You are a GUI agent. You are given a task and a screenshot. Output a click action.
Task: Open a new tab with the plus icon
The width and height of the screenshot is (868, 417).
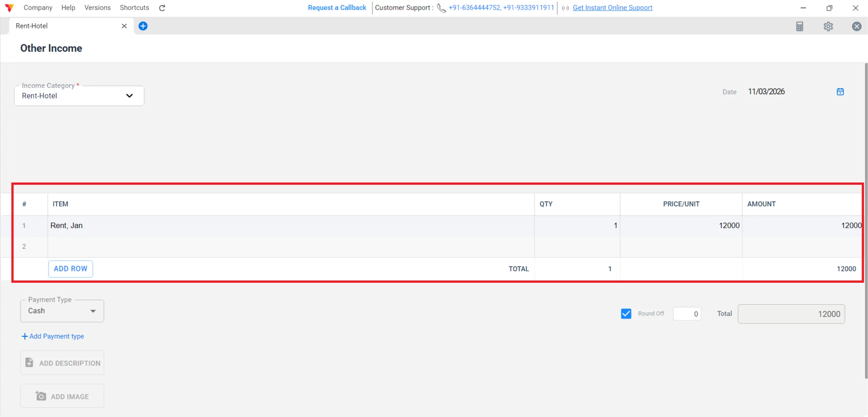[x=143, y=26]
